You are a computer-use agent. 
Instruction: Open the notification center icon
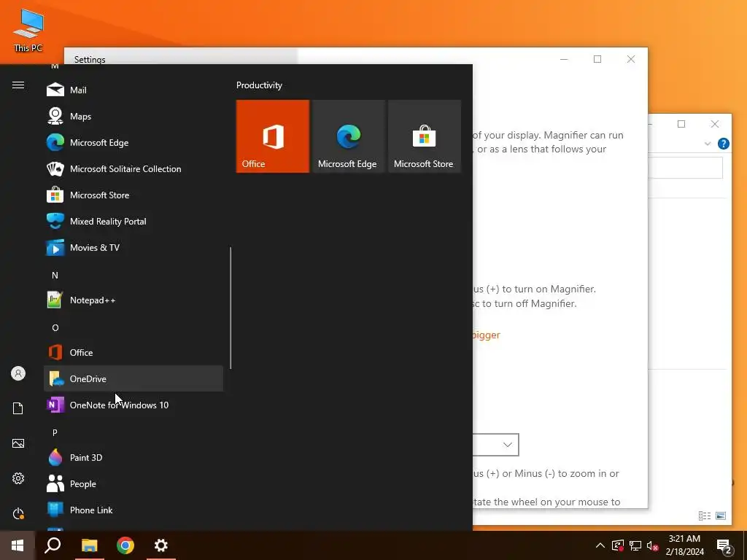pos(724,546)
